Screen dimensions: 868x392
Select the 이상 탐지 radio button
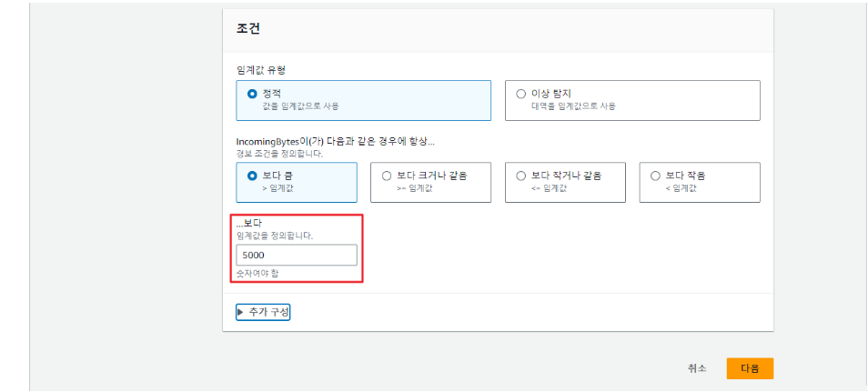point(520,94)
